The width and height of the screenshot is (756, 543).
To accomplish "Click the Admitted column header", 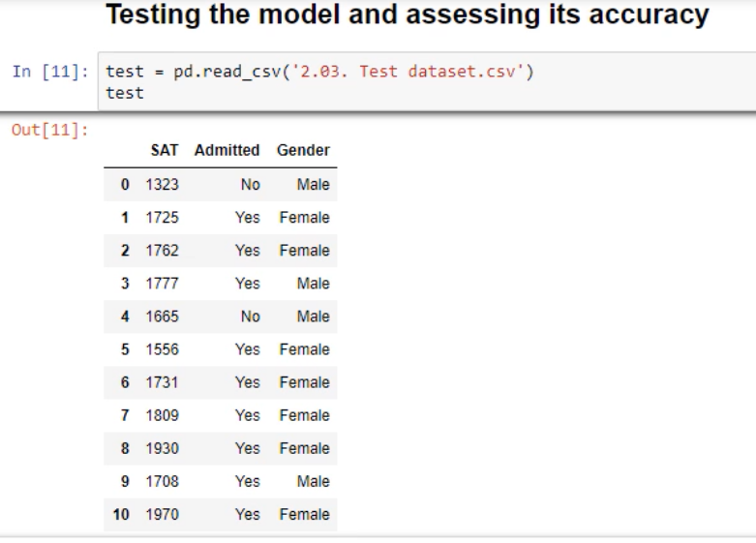I will pyautogui.click(x=227, y=150).
